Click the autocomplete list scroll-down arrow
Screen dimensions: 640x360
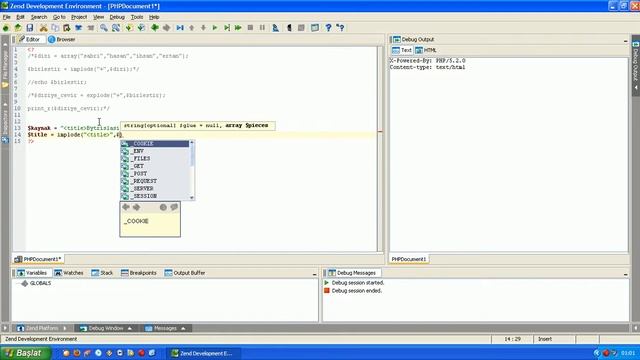pyautogui.click(x=192, y=198)
